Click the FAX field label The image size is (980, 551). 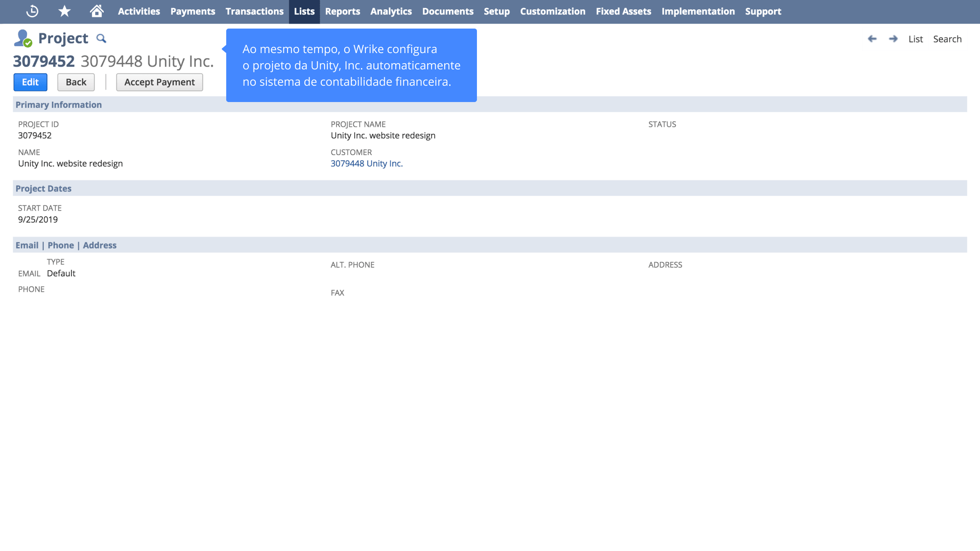tap(337, 293)
